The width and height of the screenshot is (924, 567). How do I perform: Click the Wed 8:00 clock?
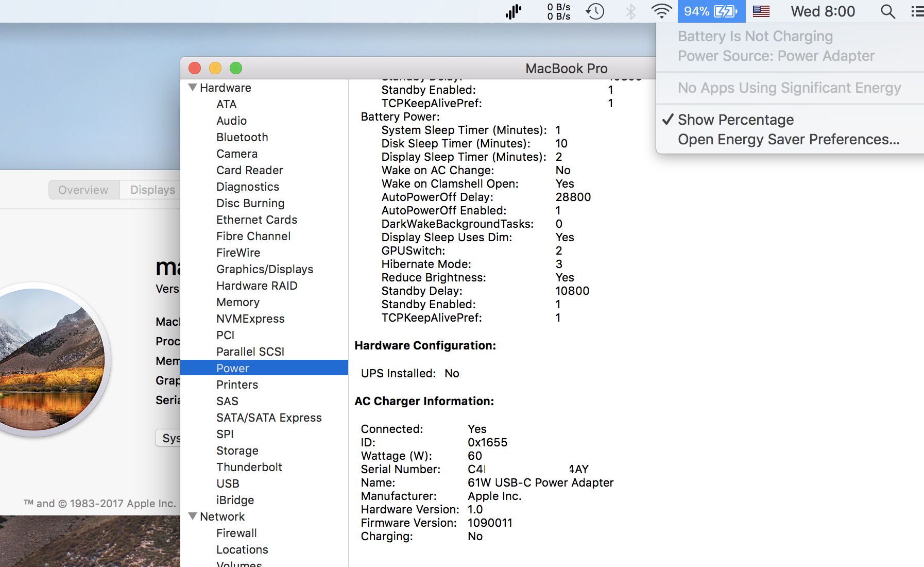tap(823, 11)
